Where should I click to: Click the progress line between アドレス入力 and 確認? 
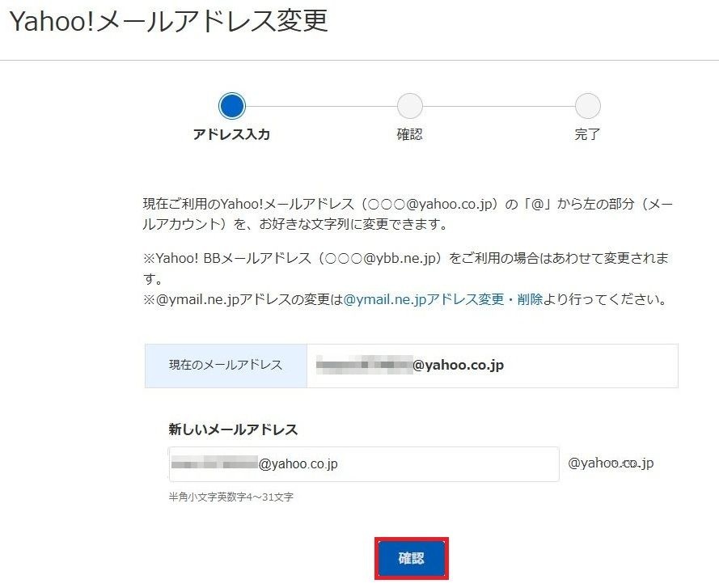pyautogui.click(x=321, y=106)
